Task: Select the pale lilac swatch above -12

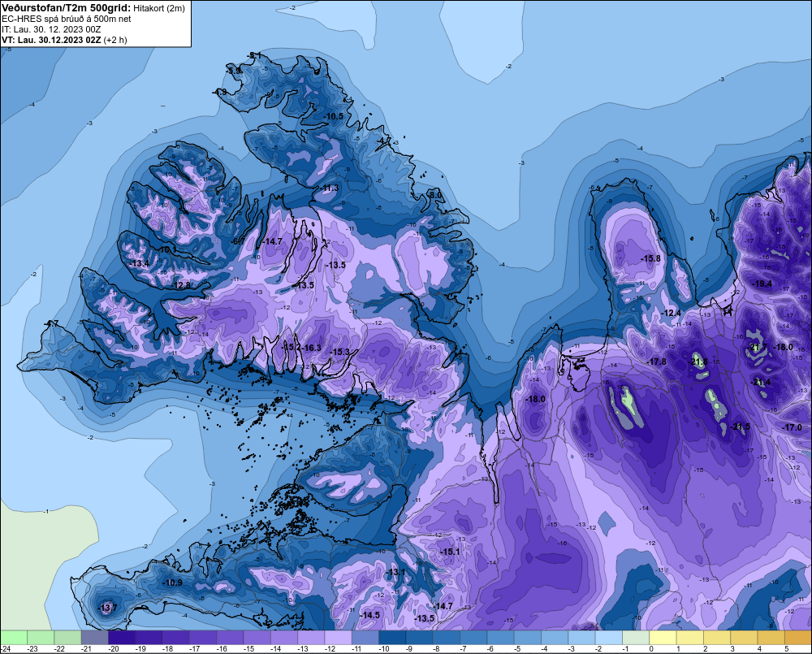Action: pos(338,637)
